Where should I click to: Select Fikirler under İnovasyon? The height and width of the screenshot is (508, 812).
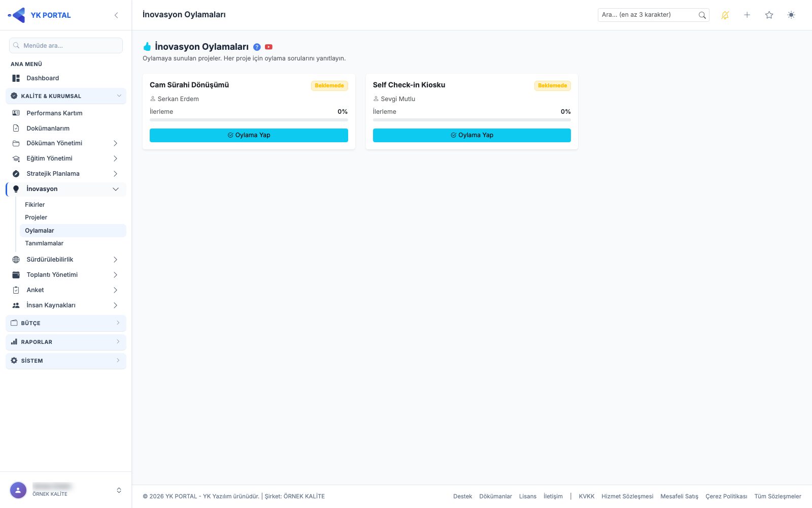[73, 205]
